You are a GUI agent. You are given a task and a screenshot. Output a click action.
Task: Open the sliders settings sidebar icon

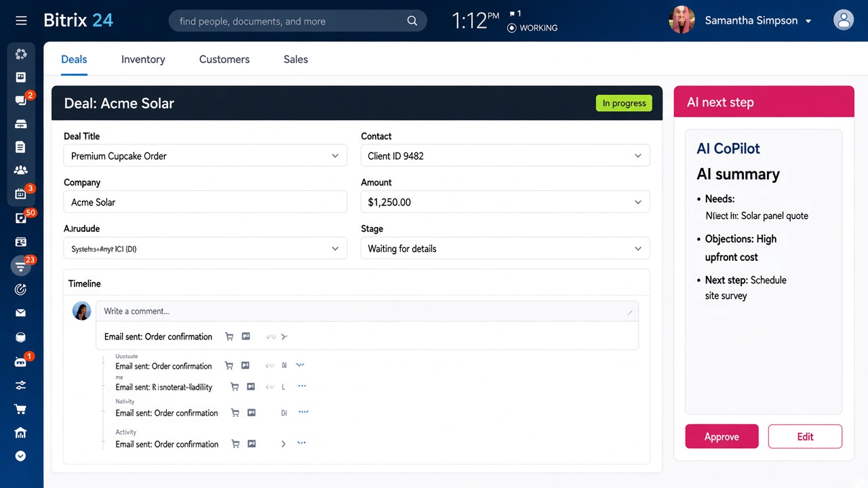coord(21,386)
